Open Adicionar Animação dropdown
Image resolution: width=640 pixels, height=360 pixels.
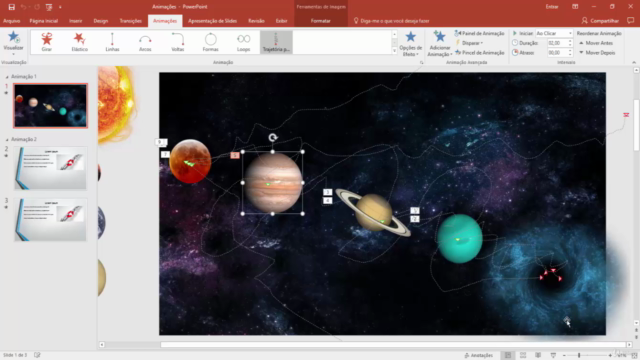tap(439, 44)
